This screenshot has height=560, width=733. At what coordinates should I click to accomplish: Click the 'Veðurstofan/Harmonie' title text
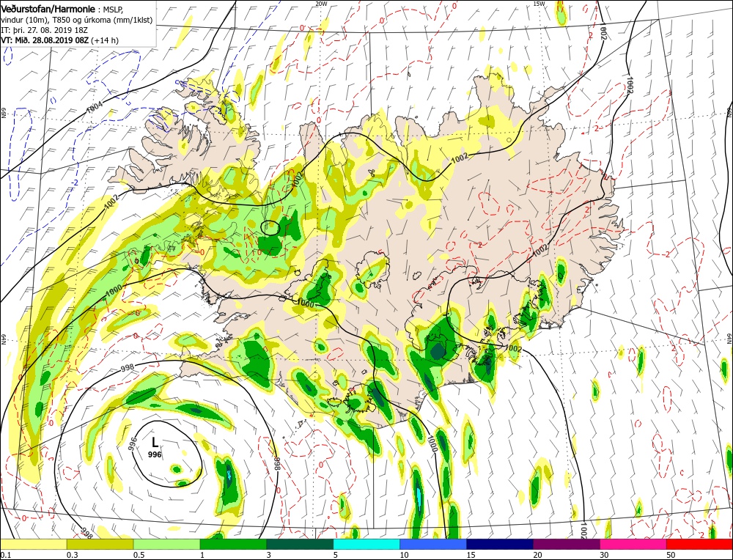click(x=48, y=10)
